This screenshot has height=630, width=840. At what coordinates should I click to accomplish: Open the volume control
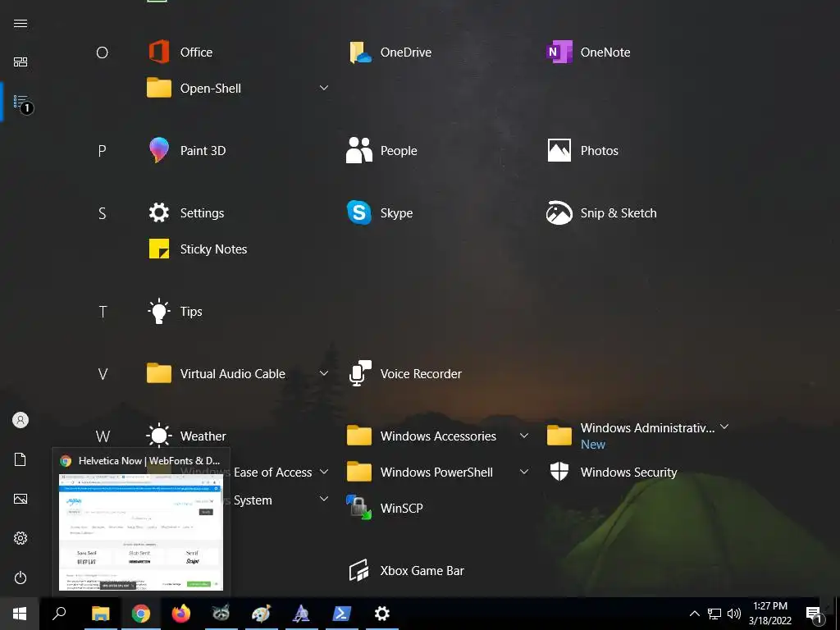(x=734, y=614)
